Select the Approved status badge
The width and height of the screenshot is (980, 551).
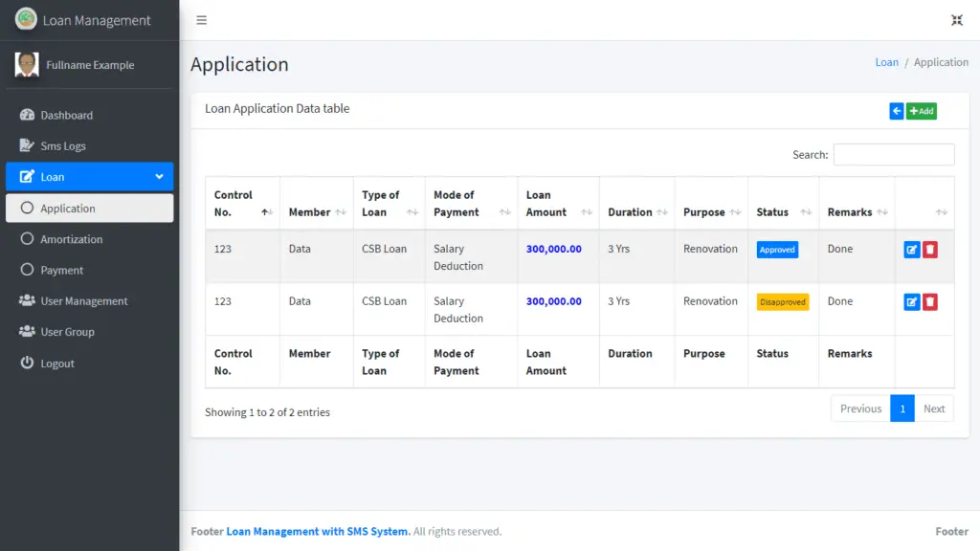coord(777,249)
